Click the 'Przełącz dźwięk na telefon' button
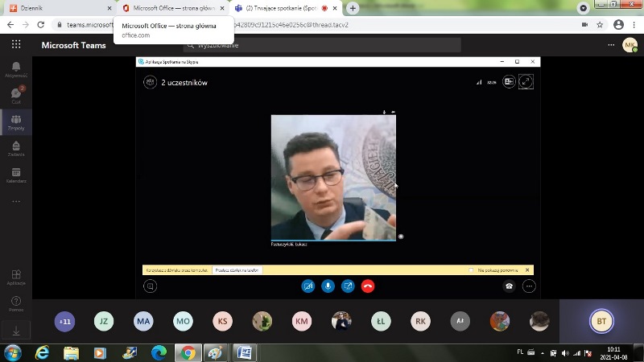The width and height of the screenshot is (644, 362). 237,270
